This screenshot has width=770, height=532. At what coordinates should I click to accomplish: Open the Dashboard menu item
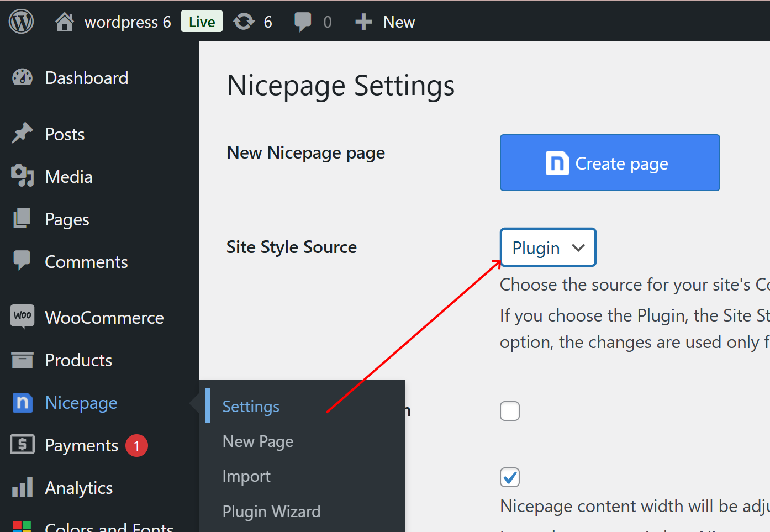coord(87,78)
